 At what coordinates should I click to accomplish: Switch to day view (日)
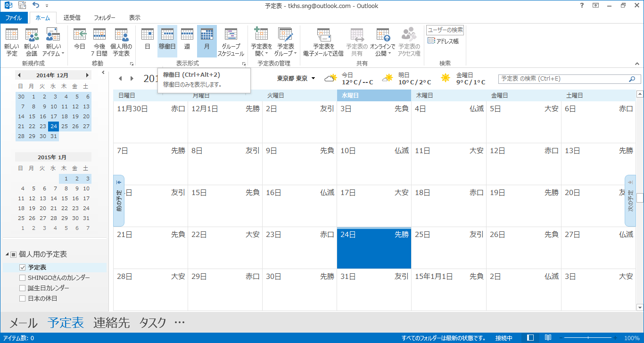[148, 42]
